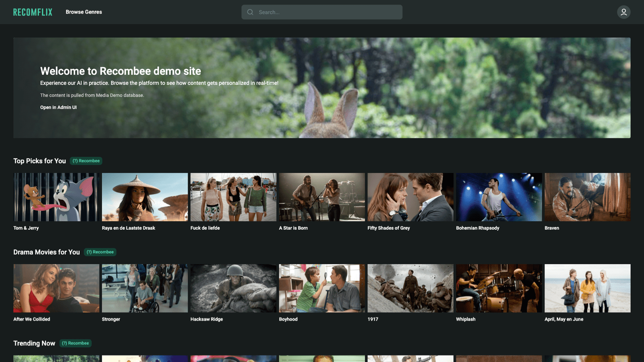Click the RECOMFLIX logo
This screenshot has width=644, height=362.
(x=33, y=12)
